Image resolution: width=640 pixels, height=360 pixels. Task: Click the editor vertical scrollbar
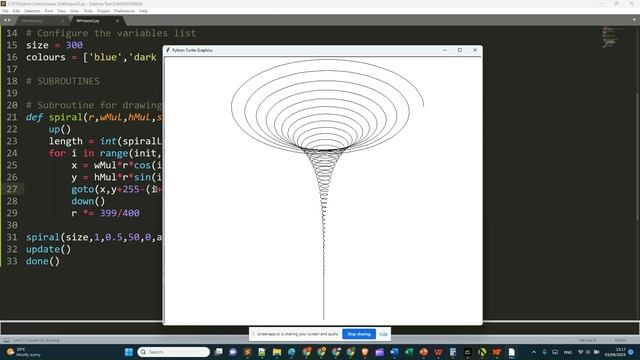point(637,157)
